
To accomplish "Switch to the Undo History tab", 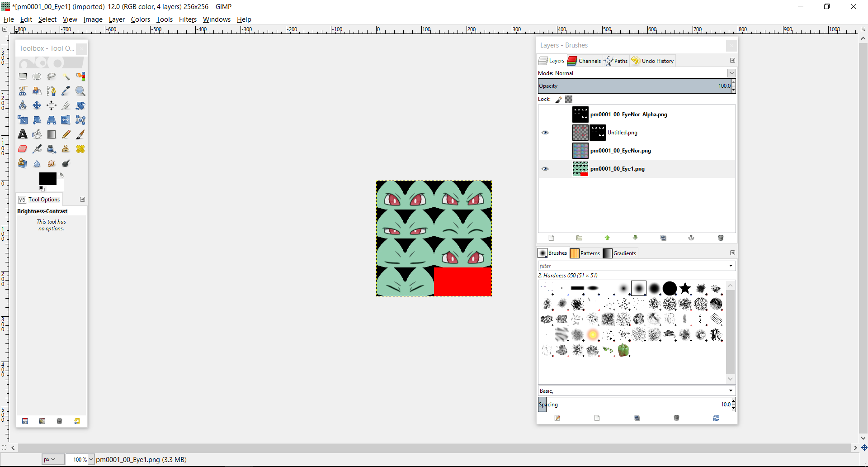I will tap(652, 61).
